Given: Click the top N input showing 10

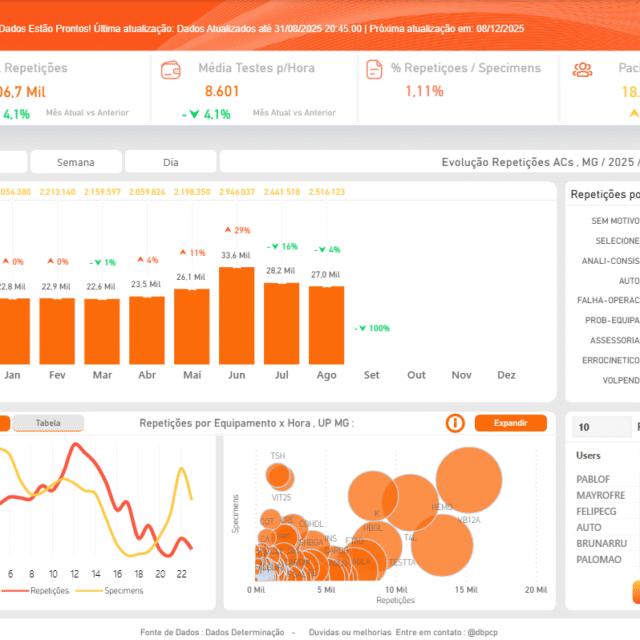Looking at the screenshot, I should (x=601, y=428).
